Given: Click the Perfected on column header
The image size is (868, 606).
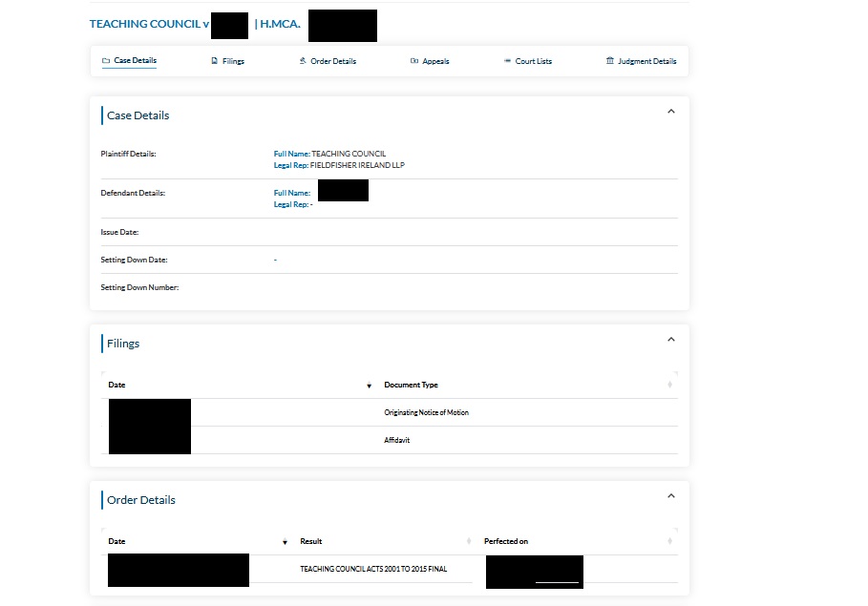Looking at the screenshot, I should pyautogui.click(x=506, y=541).
